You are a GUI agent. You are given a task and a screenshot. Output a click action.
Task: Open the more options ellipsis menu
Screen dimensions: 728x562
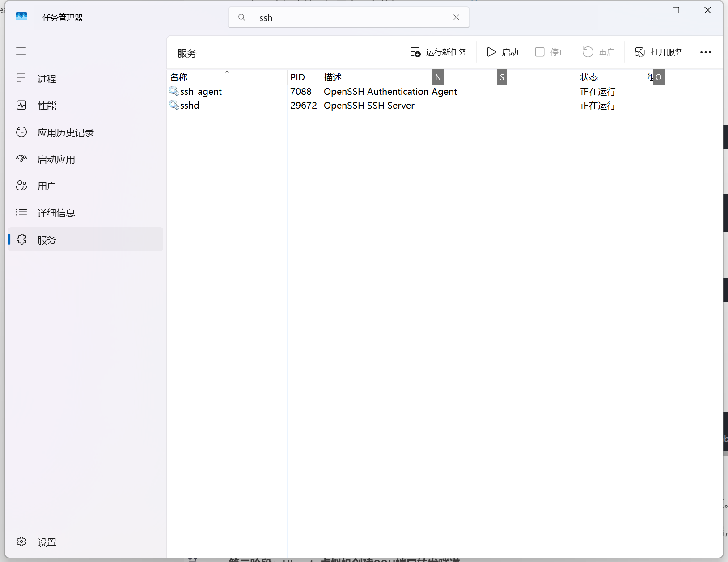(706, 52)
